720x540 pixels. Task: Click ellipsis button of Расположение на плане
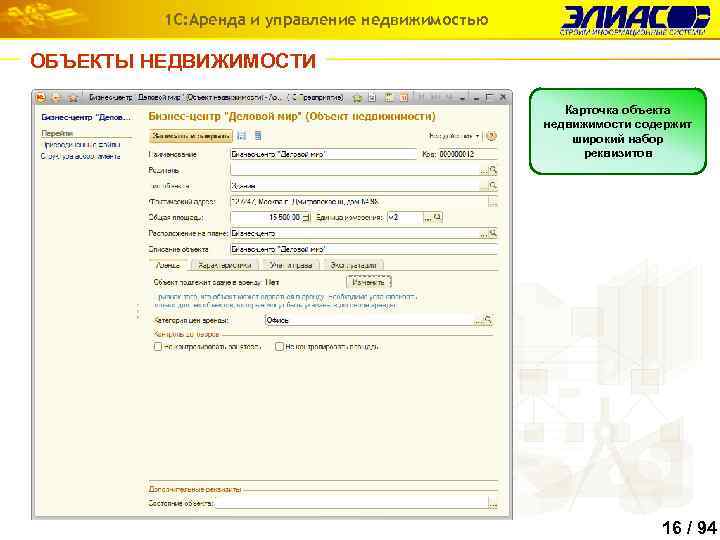484,234
